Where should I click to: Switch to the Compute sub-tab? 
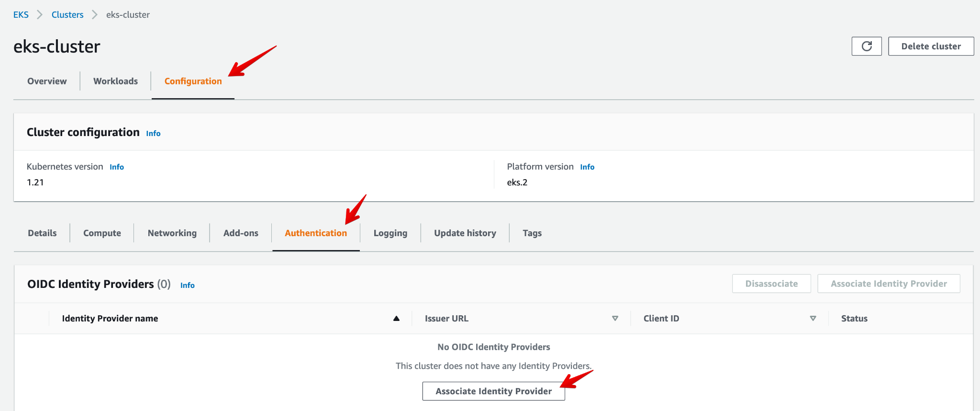[102, 233]
